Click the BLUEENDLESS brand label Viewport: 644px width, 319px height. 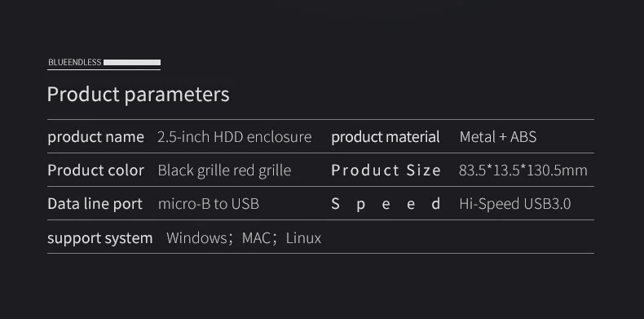(x=75, y=63)
